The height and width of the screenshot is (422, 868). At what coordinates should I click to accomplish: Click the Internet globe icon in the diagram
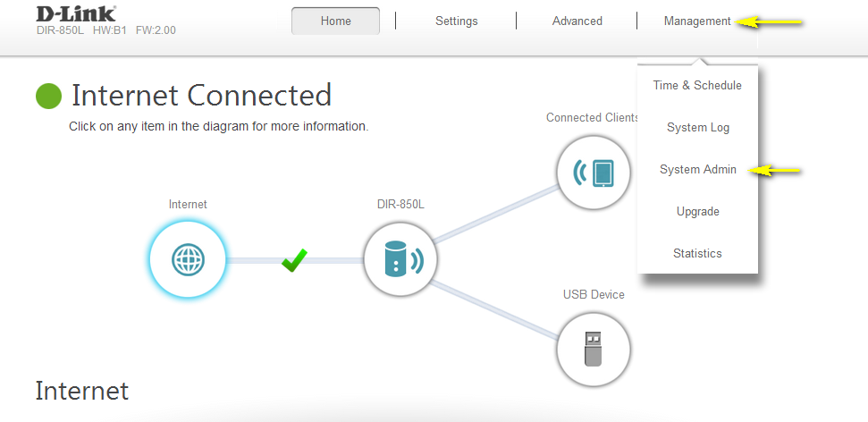coord(187,259)
